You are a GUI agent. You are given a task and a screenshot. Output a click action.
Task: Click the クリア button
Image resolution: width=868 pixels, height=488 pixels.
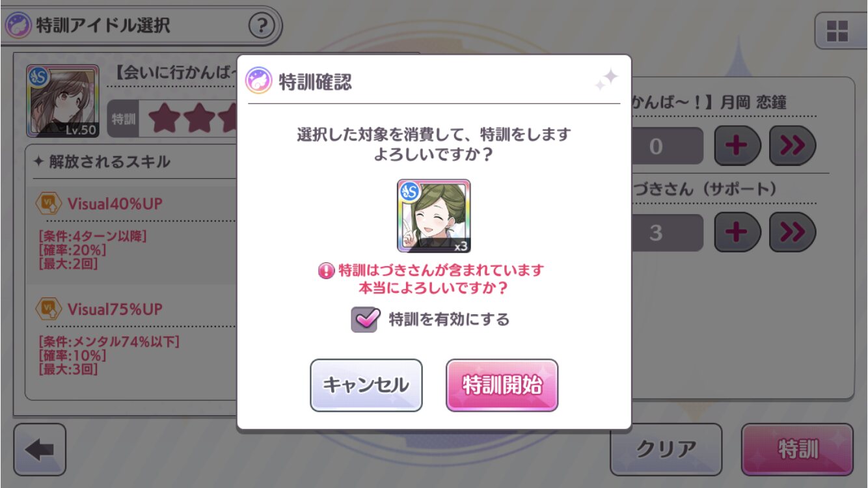tap(666, 450)
